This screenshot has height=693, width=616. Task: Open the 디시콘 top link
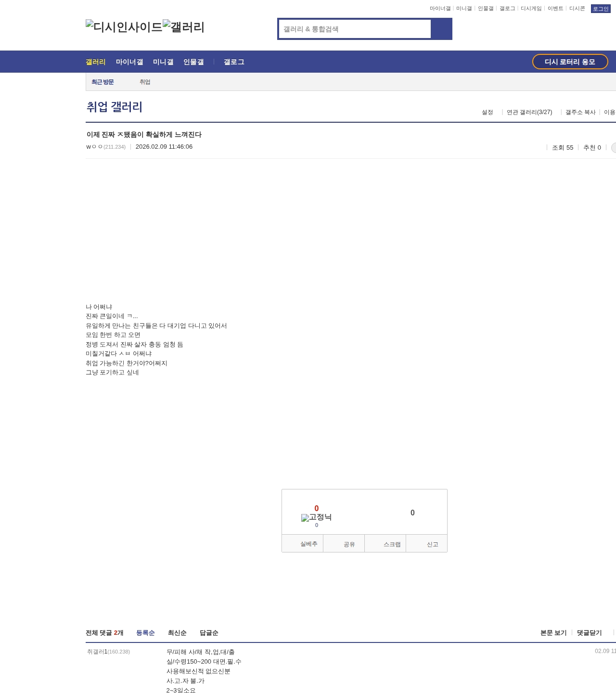pyautogui.click(x=577, y=9)
